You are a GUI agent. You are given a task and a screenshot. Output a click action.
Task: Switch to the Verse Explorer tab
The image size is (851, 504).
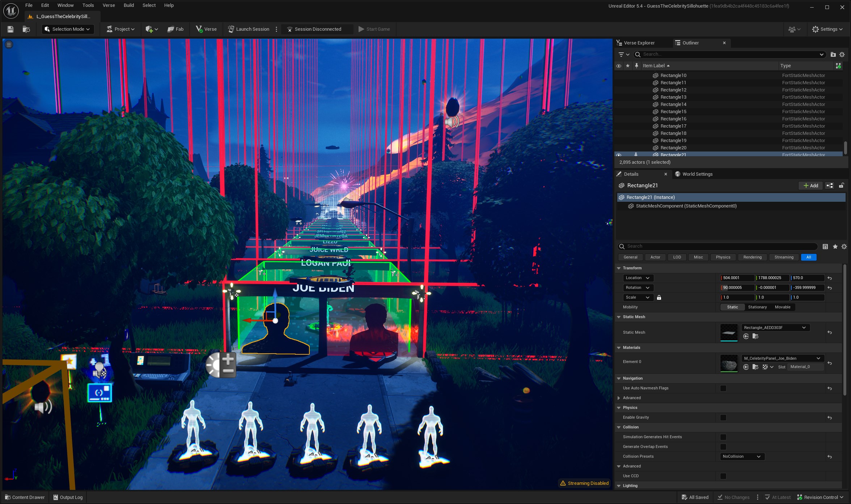(639, 43)
